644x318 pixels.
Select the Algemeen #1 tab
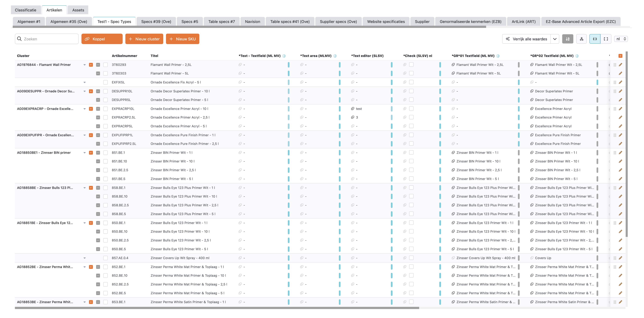tap(29, 22)
